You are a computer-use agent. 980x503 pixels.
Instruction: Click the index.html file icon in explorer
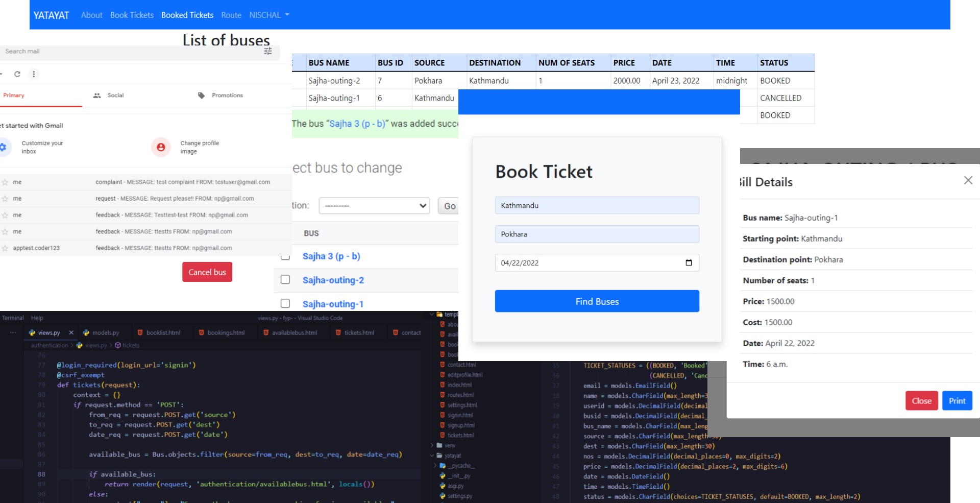coord(443,385)
